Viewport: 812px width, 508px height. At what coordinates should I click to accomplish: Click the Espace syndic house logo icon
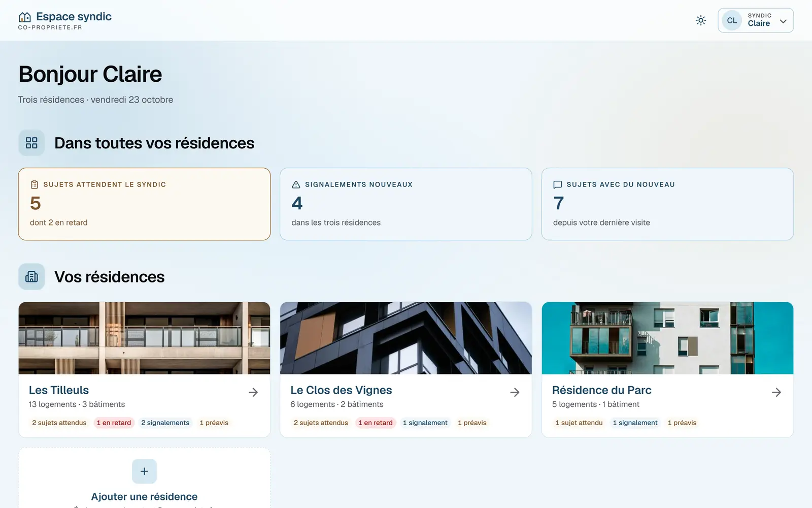pos(24,17)
